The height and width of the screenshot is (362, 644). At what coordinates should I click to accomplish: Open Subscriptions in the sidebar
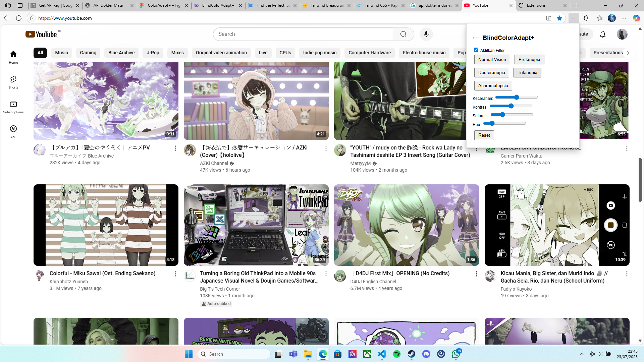[13, 107]
